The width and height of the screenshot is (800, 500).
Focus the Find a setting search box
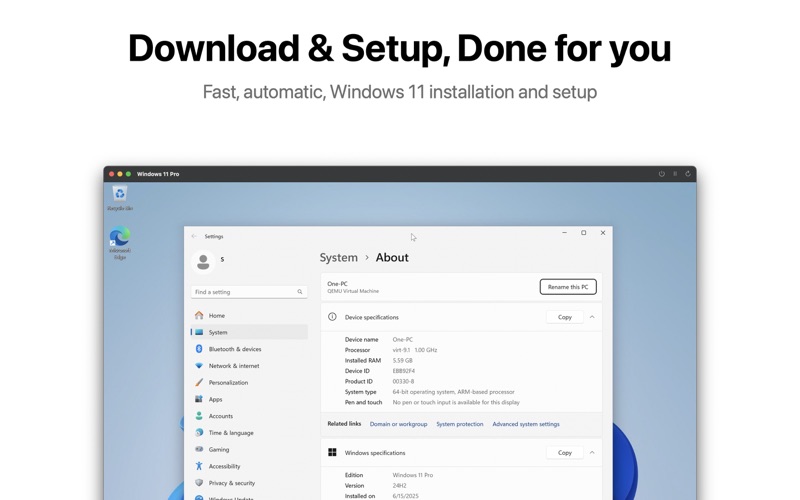tap(249, 292)
